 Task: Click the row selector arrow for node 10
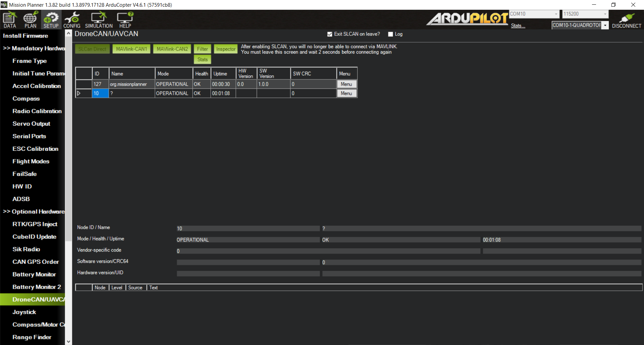79,93
